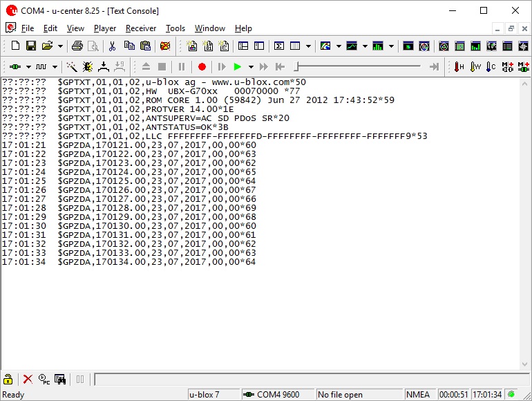Click the red Hotstart thermometer icon
532x401 pixels.
coord(459,66)
